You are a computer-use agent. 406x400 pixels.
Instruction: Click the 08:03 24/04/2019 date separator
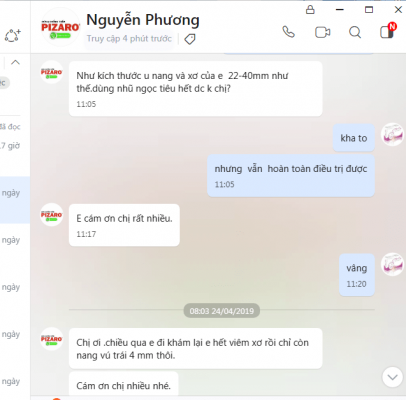coord(222,311)
